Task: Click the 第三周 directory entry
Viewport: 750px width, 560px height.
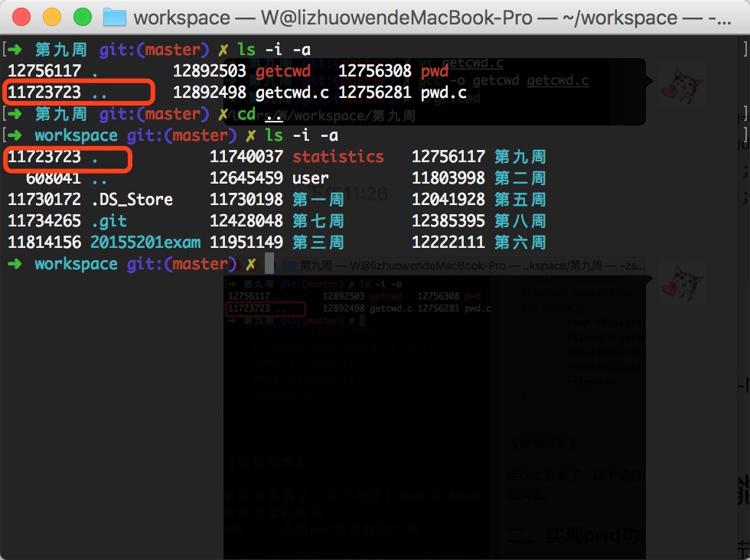Action: click(318, 243)
